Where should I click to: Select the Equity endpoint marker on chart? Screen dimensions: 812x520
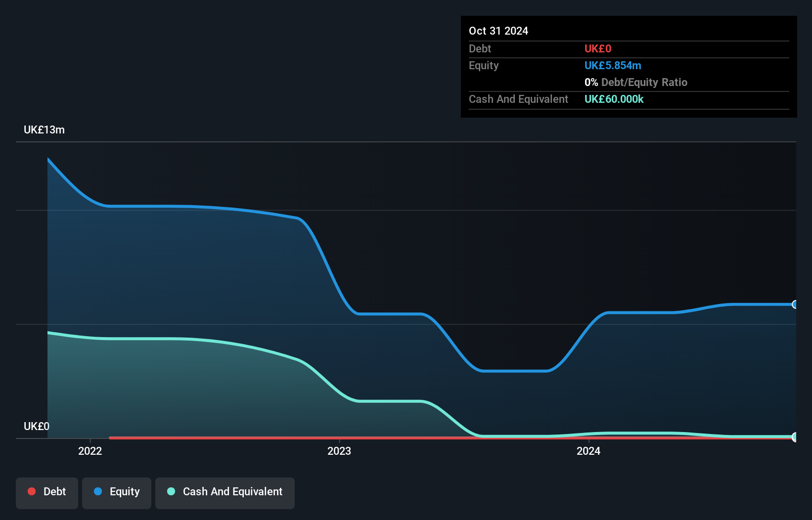point(795,304)
